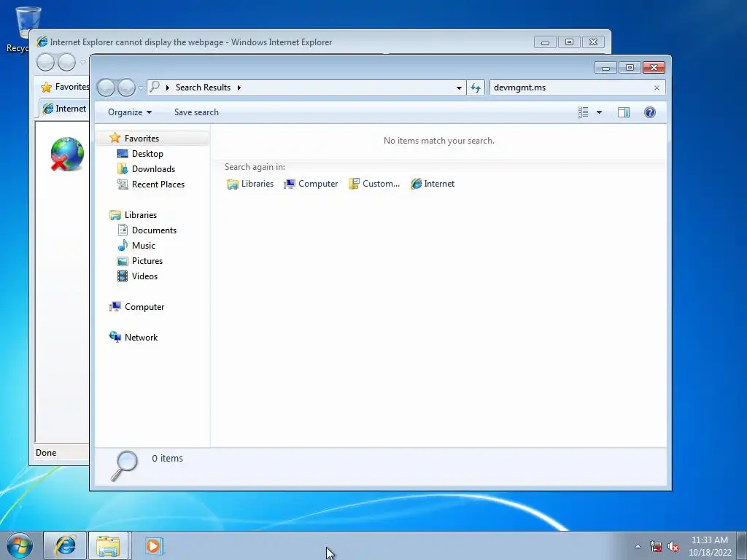This screenshot has width=747, height=560.
Task: Click the Save search button
Action: point(196,112)
